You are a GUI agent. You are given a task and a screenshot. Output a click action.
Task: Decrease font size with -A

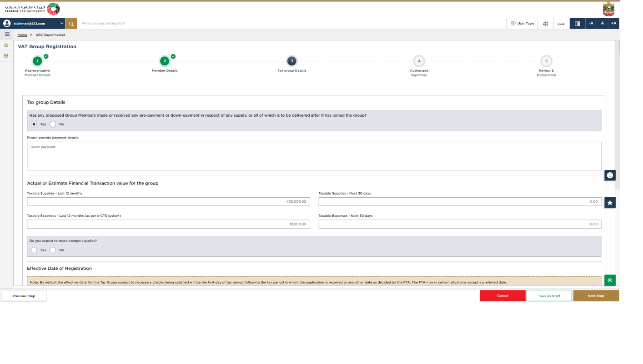coord(591,24)
